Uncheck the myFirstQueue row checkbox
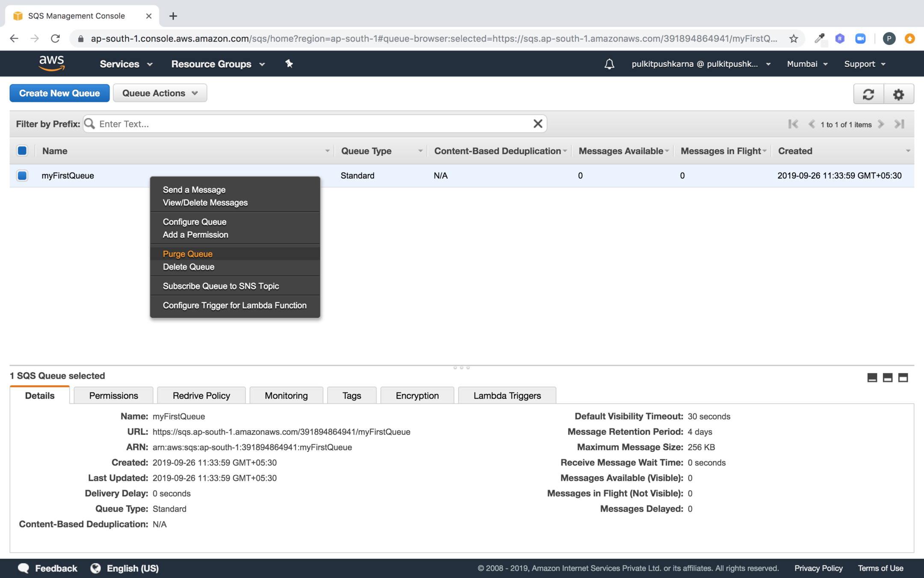The height and width of the screenshot is (578, 924). [22, 176]
